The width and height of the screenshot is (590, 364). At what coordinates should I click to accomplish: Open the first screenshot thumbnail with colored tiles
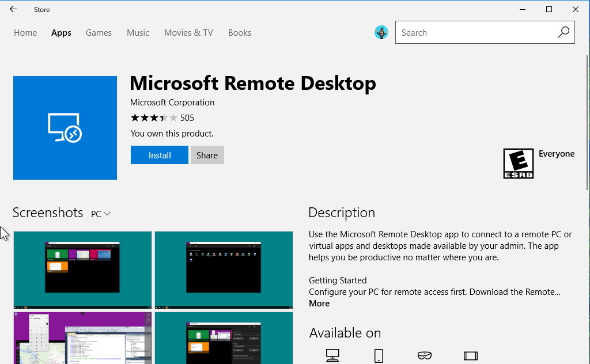(82, 270)
